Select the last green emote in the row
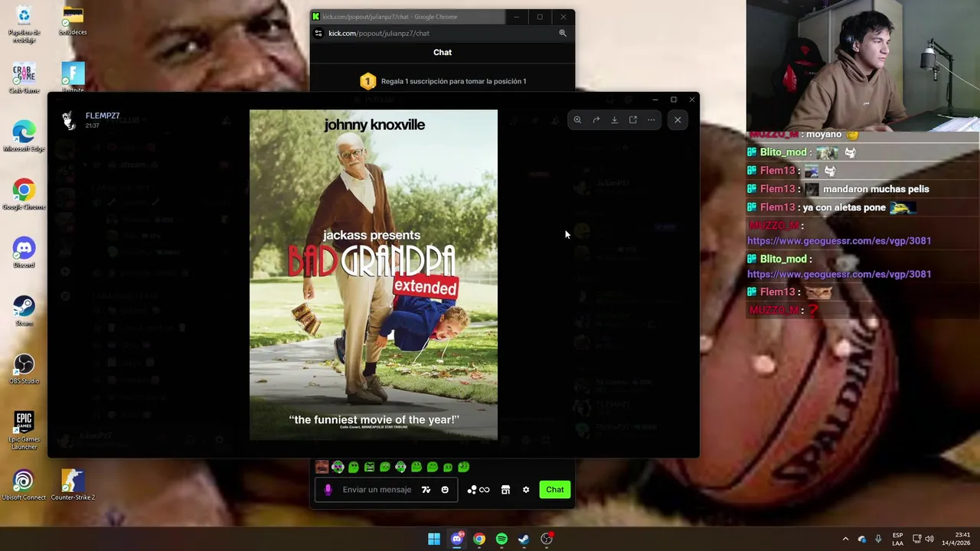This screenshot has width=980, height=551. point(463,467)
